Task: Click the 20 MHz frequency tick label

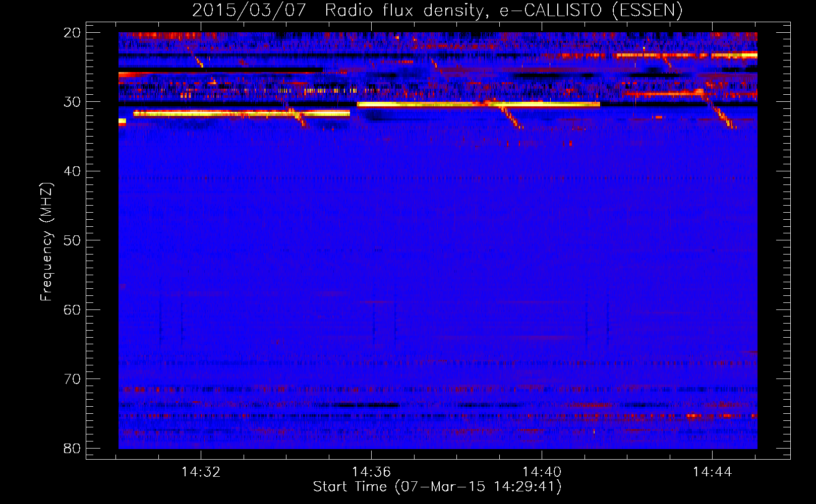Action: (x=72, y=33)
